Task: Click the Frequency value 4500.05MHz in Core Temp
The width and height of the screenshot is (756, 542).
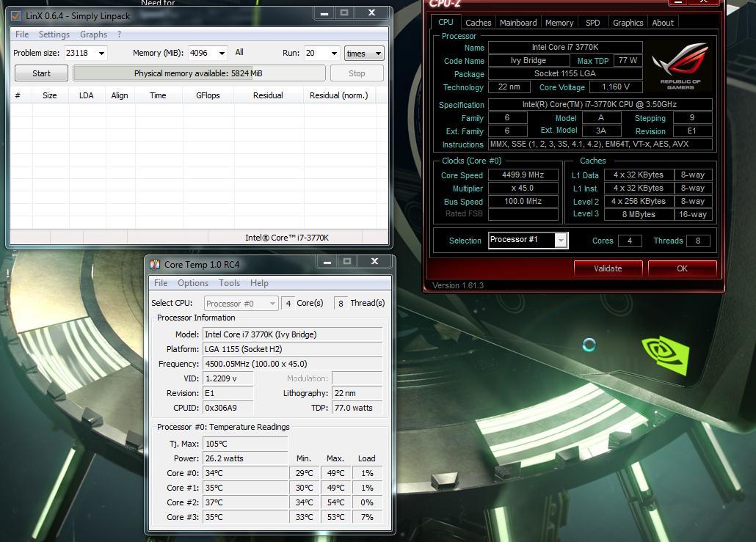Action: coord(292,364)
